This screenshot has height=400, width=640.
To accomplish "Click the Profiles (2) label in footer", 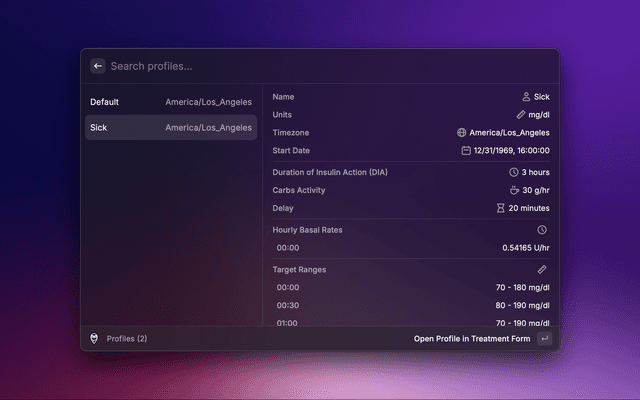I will (127, 339).
